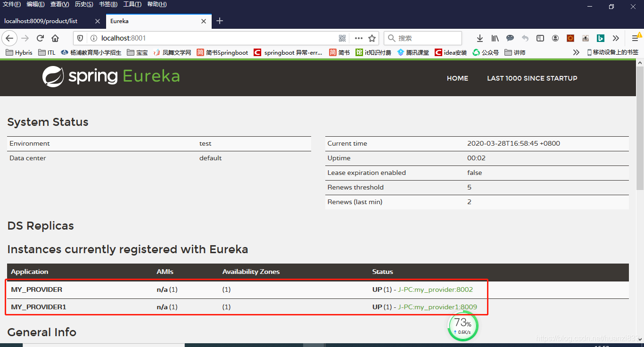This screenshot has width=644, height=347.
Task: Open the ITL bookmark folder
Action: point(47,52)
